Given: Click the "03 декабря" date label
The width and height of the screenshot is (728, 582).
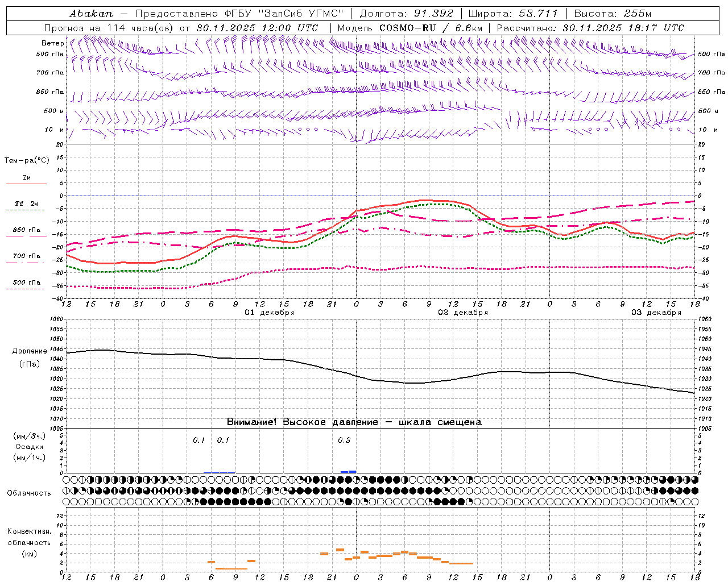Looking at the screenshot, I should [x=656, y=313].
